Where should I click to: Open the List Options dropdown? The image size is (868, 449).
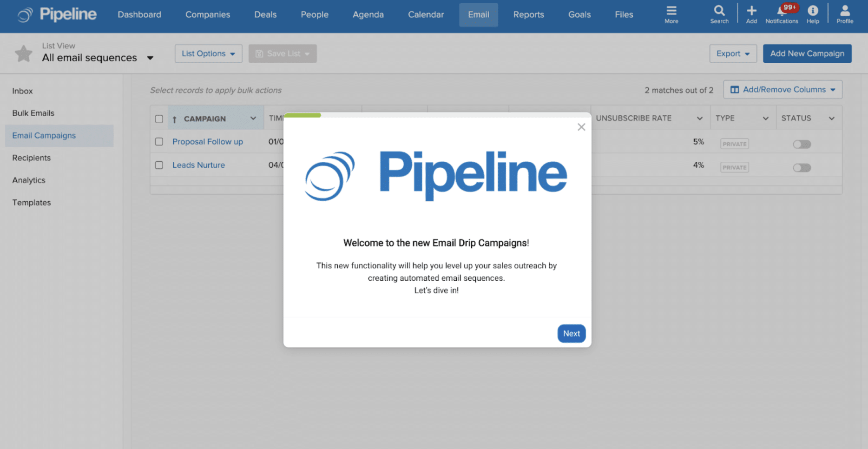tap(208, 53)
